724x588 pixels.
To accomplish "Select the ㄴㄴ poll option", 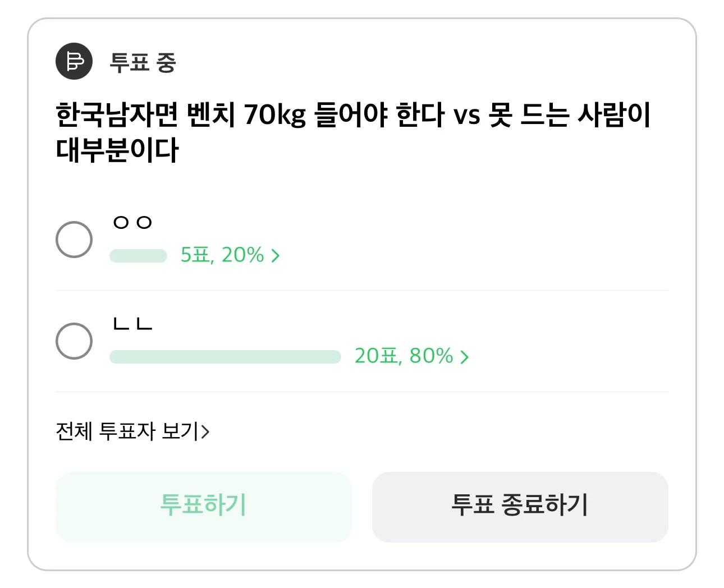I will 74,341.
